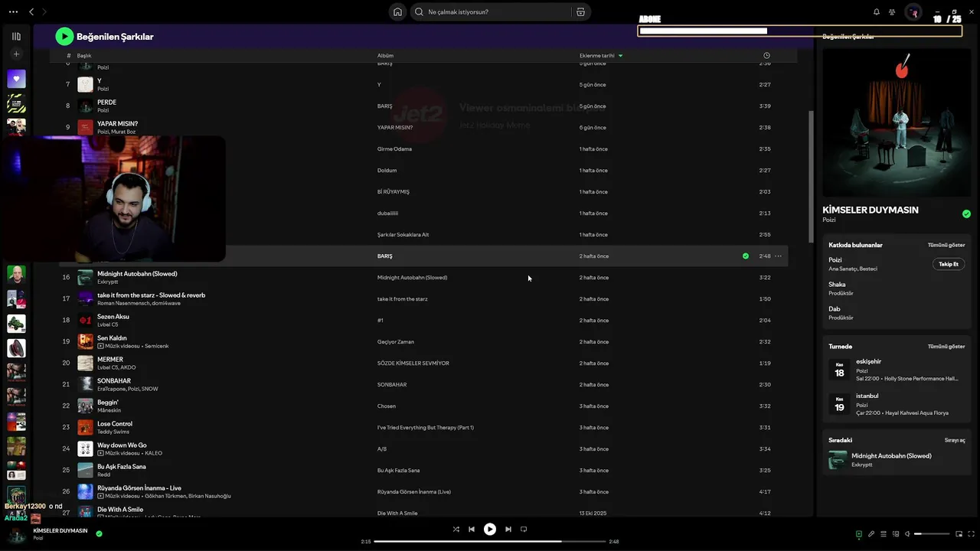Image resolution: width=980 pixels, height=551 pixels.
Task: Select the Bu Aşk Fazla Sana track
Action: [x=121, y=467]
